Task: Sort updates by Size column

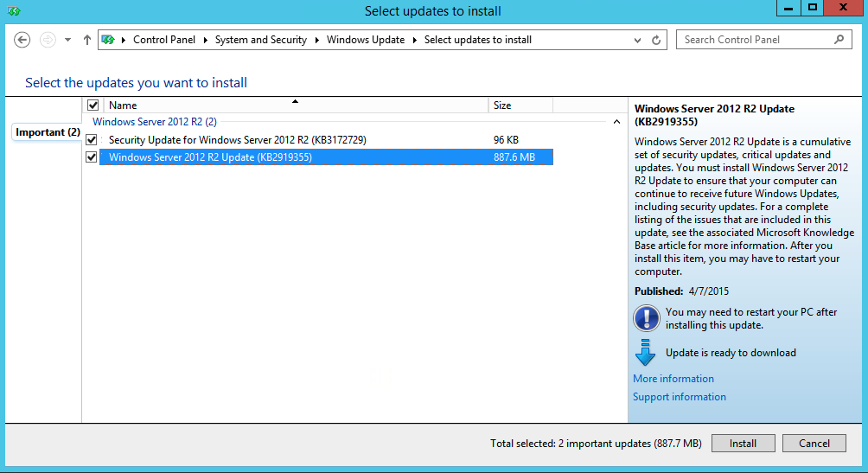Action: [520, 105]
